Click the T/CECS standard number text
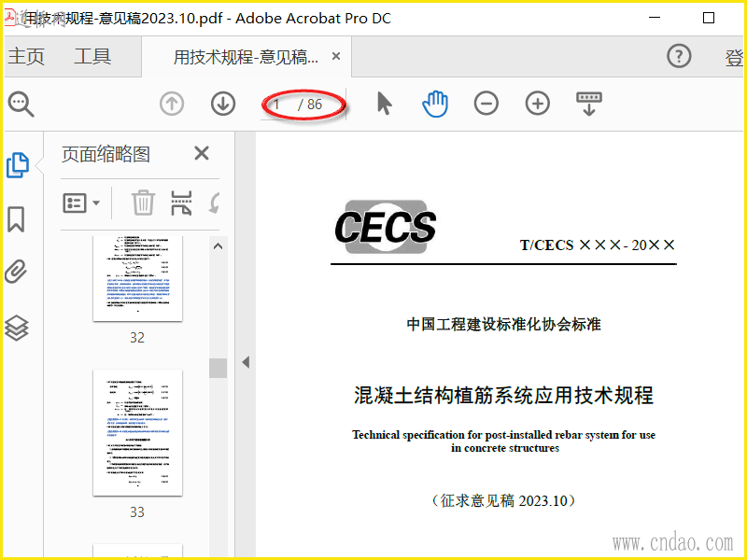Image resolution: width=747 pixels, height=560 pixels. point(598,245)
